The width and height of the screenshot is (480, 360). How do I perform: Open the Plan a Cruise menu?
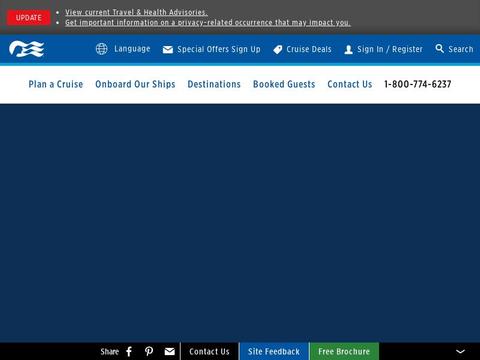[56, 84]
